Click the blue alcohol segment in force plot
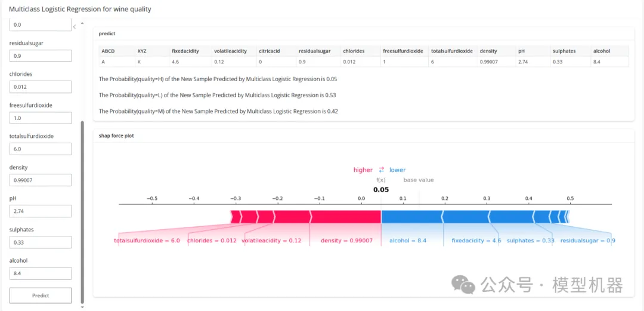The image size is (644, 311). click(411, 216)
